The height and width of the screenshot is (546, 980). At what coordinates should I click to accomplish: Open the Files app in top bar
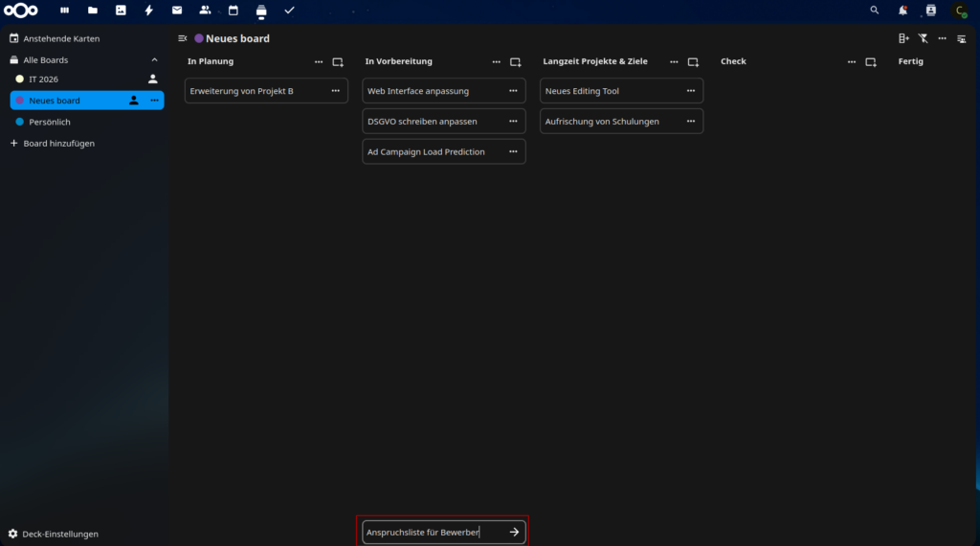93,11
